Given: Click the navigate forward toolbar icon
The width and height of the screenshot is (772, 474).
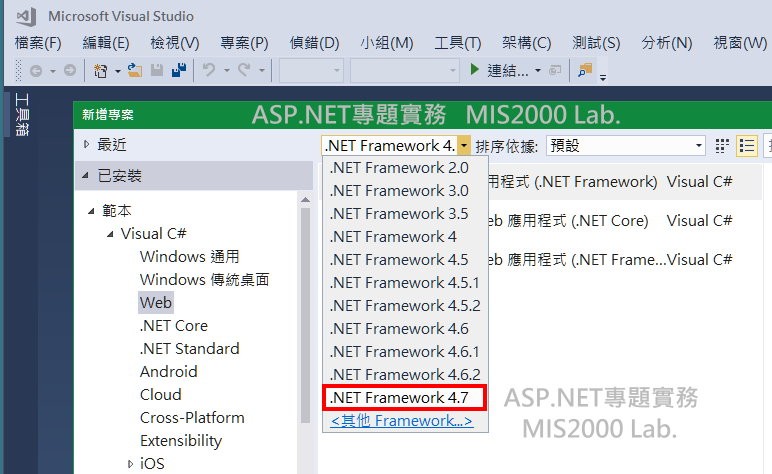Looking at the screenshot, I should pos(70,71).
